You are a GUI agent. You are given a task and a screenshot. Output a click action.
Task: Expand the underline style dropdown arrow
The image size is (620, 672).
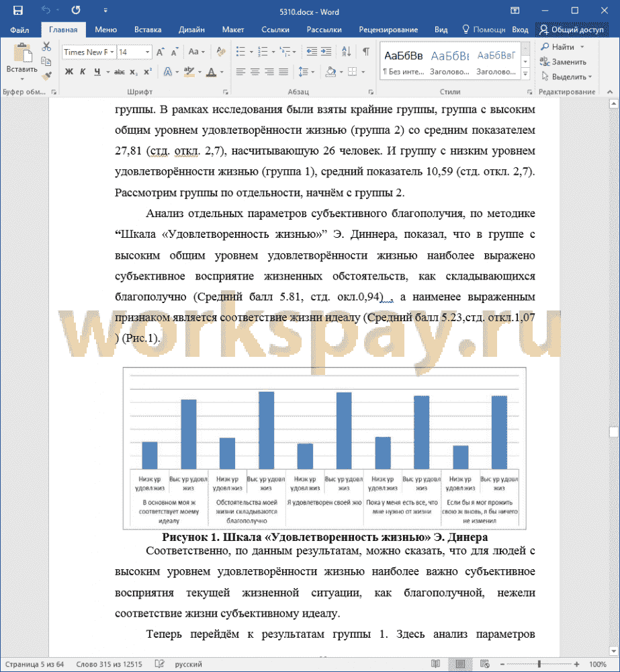[108, 72]
